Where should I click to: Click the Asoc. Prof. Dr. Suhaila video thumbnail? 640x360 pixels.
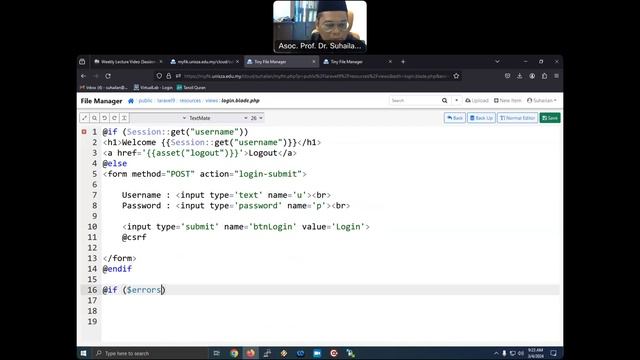tap(320, 27)
